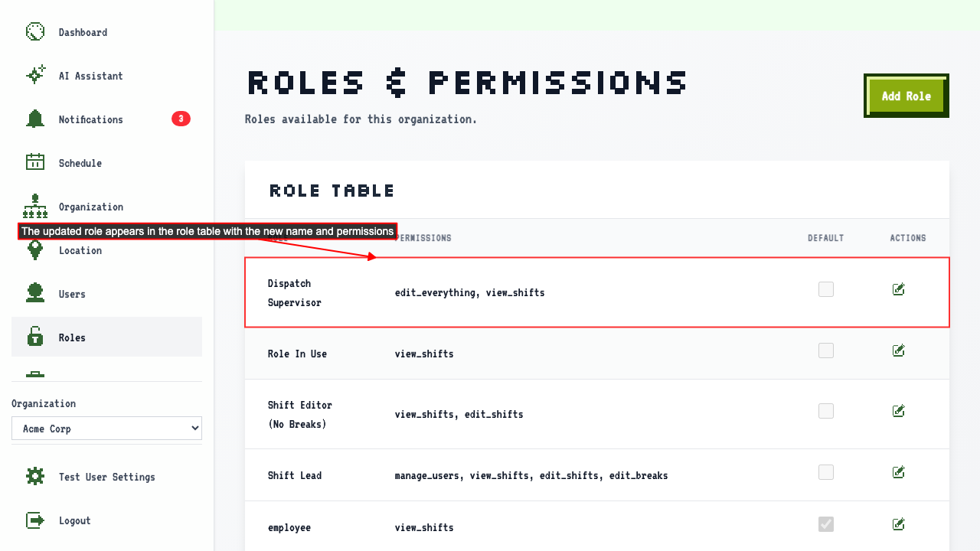Click the Add Role button

906,96
